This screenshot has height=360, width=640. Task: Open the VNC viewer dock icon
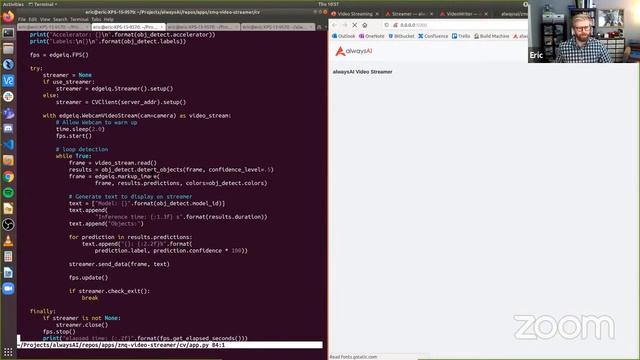8,80
